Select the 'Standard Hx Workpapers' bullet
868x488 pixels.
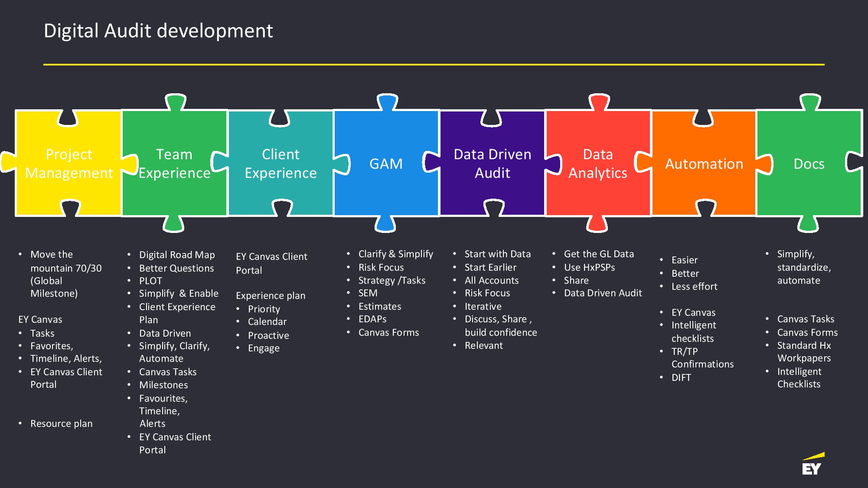804,351
